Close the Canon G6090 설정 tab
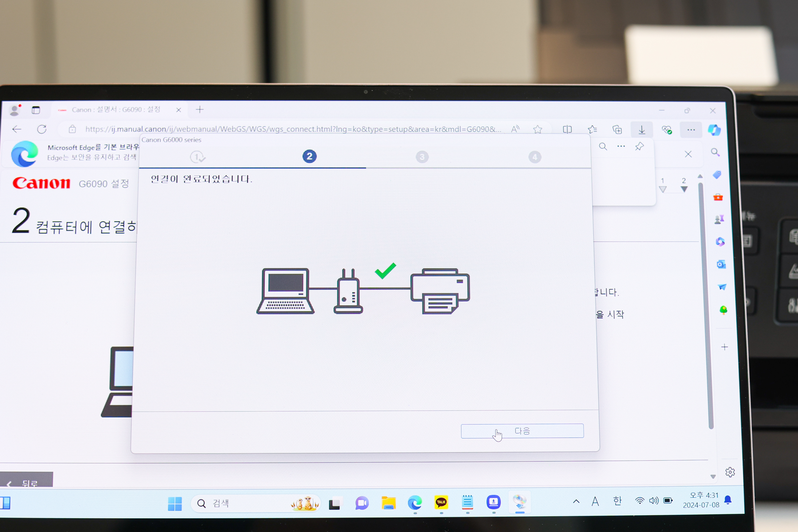The image size is (798, 532). coord(179,110)
